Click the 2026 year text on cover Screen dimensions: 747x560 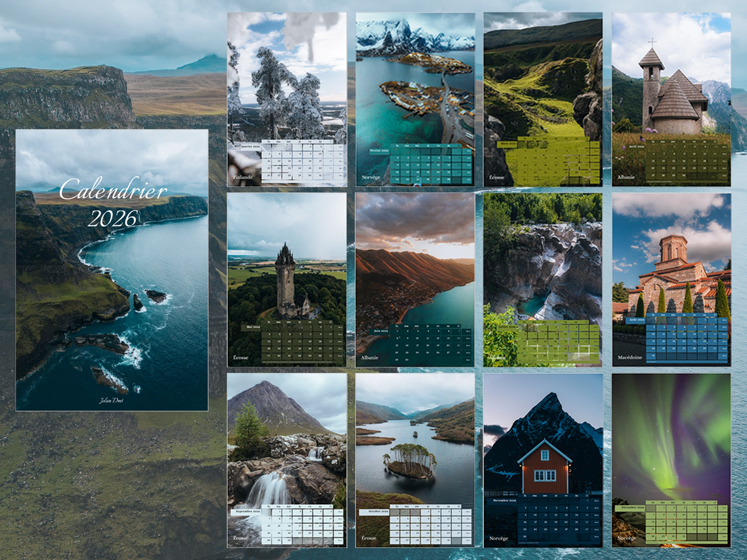point(113,219)
